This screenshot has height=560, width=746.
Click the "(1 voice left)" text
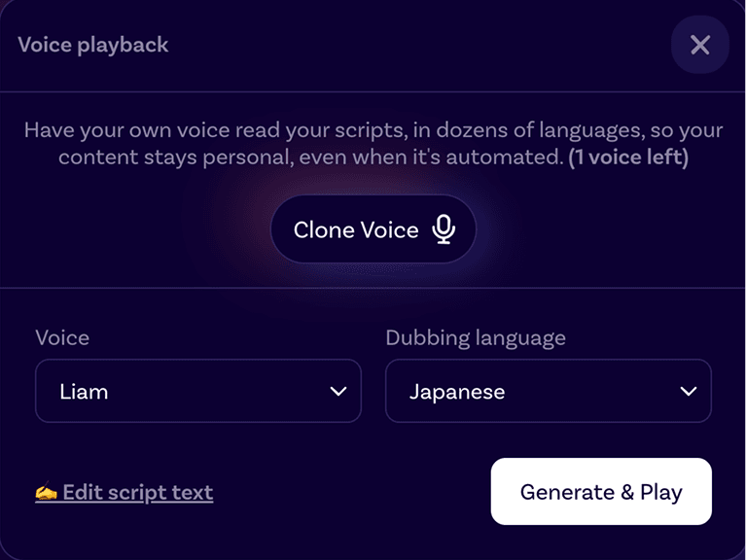[x=628, y=157]
